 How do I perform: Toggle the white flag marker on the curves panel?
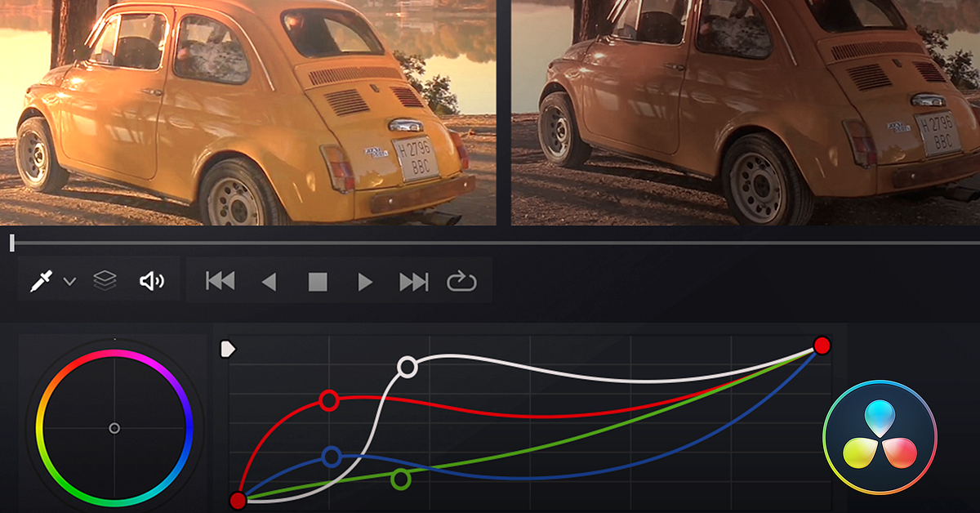point(229,349)
